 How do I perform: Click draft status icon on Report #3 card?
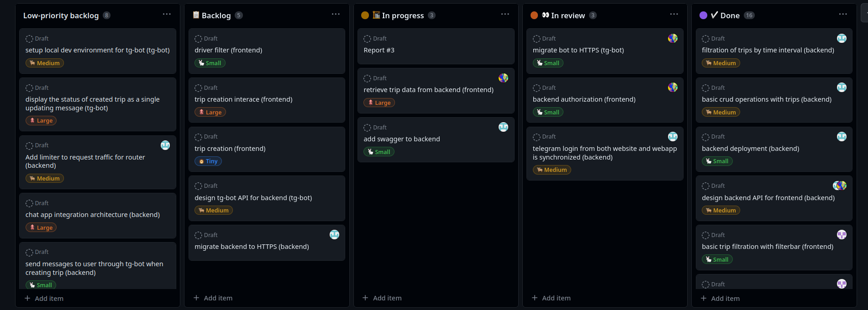(x=367, y=39)
